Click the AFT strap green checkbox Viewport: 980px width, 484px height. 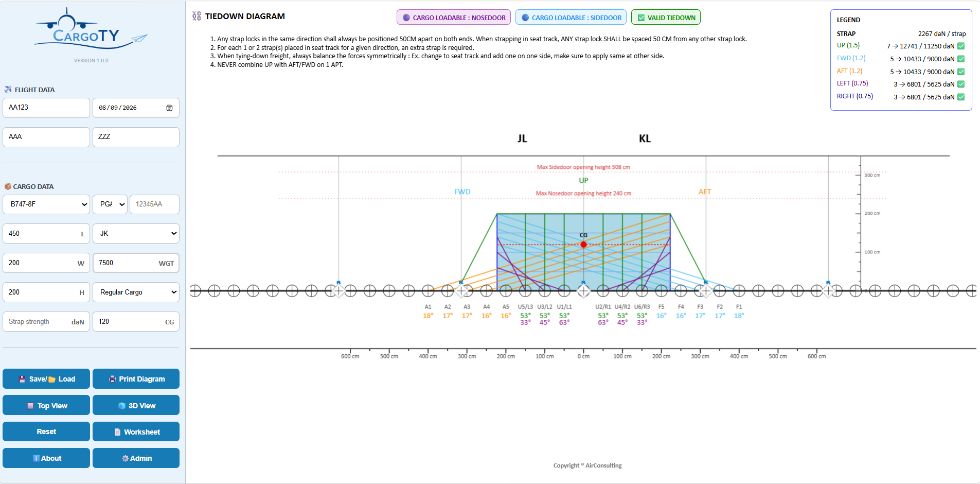pyautogui.click(x=961, y=72)
